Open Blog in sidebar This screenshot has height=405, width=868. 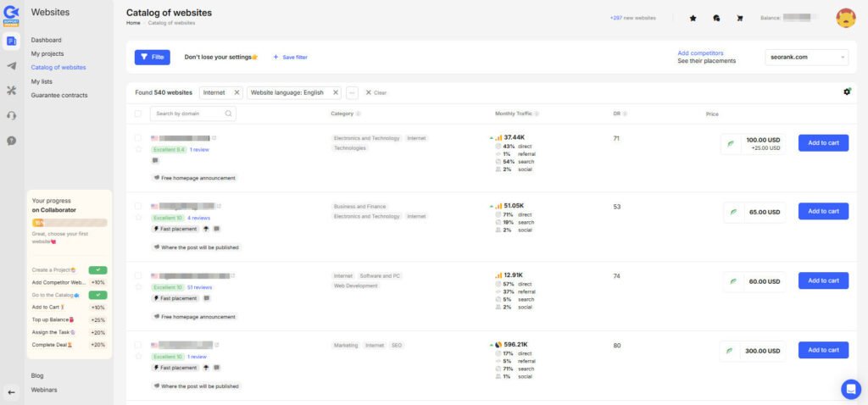(x=37, y=375)
